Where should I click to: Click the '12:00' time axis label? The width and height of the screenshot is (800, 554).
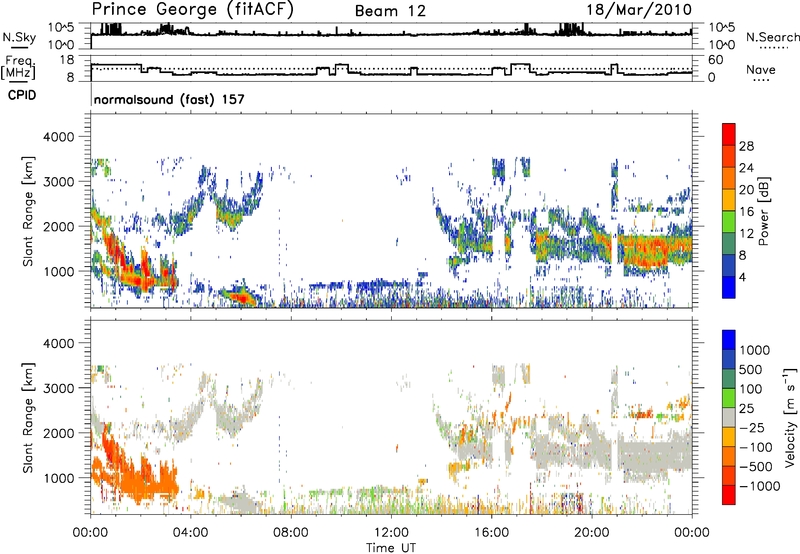click(391, 533)
